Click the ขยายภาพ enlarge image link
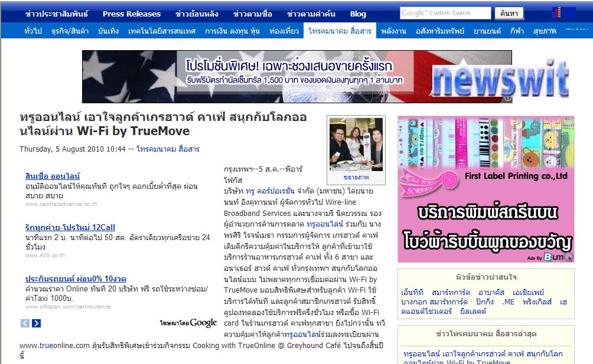The width and height of the screenshot is (593, 364). click(356, 177)
